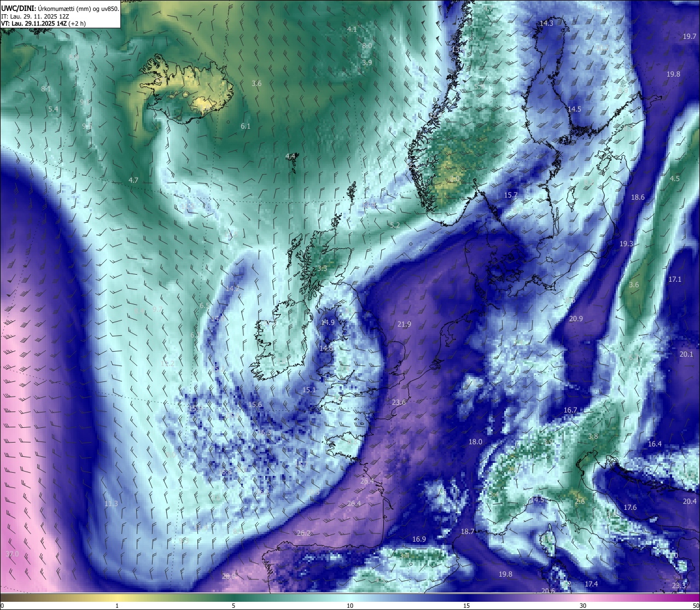
Task: Click the 20.6 value on the map
Action: (548, 591)
